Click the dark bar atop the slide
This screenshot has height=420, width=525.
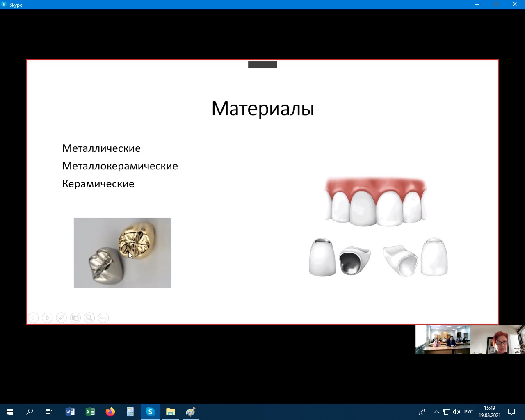pyautogui.click(x=262, y=65)
